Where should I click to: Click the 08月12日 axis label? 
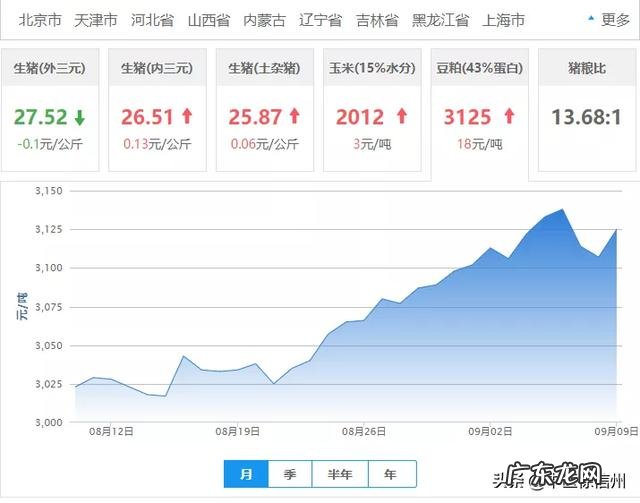111,432
